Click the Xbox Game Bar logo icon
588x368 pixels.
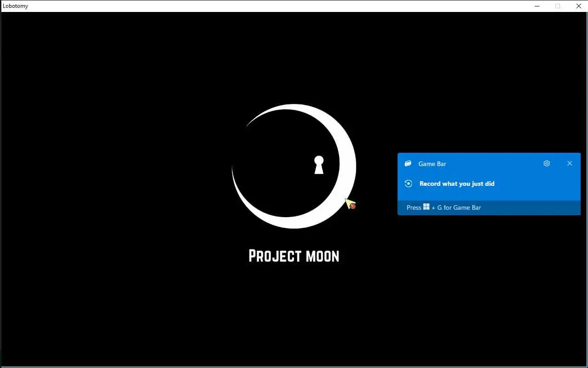408,163
